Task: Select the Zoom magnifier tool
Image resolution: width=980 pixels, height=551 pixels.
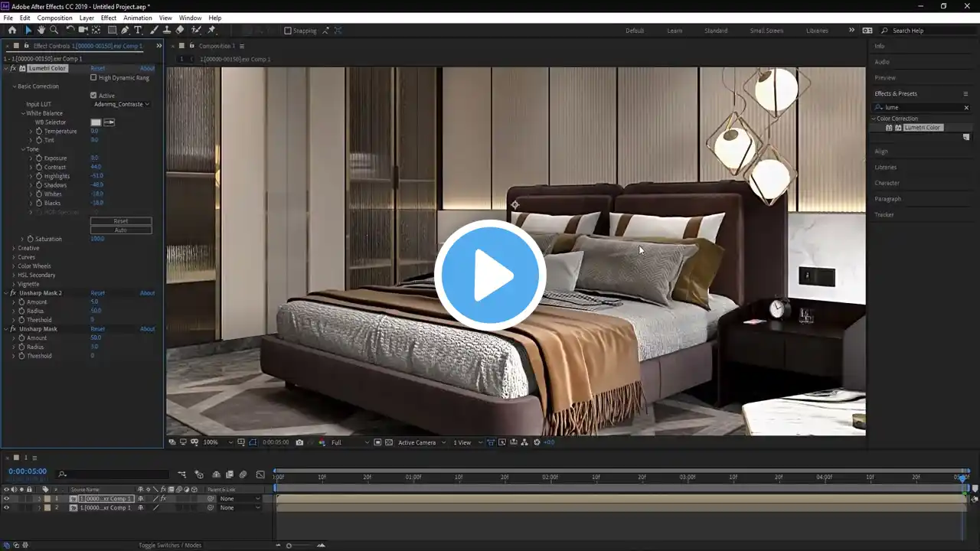Action: [54, 31]
